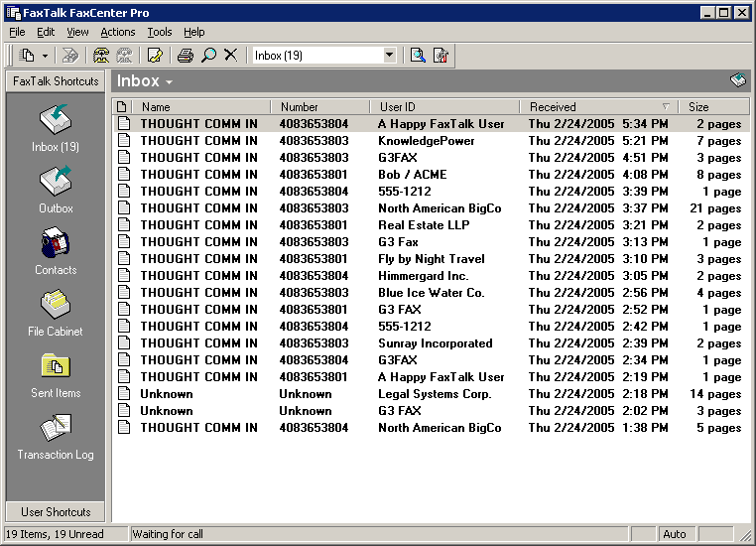The width and height of the screenshot is (756, 546).
Task: Open the Sent Items shortcut
Action: (56, 375)
